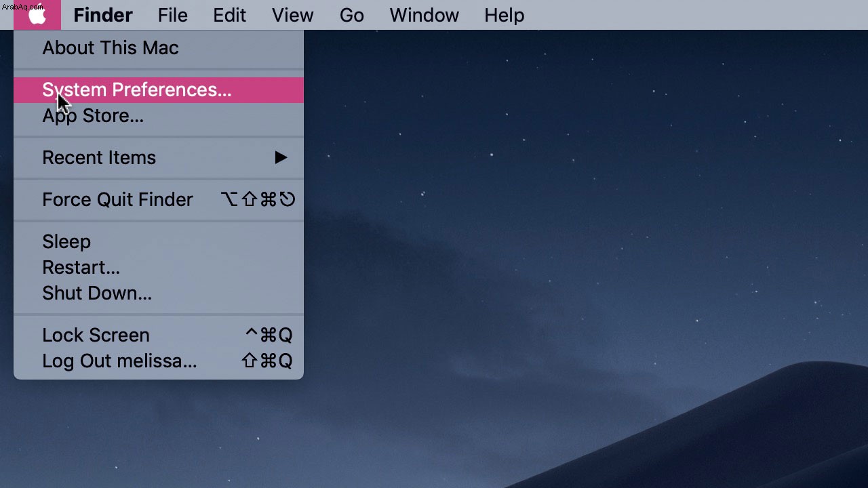Put the Mac to Sleep
The height and width of the screenshot is (488, 868).
pos(159,242)
